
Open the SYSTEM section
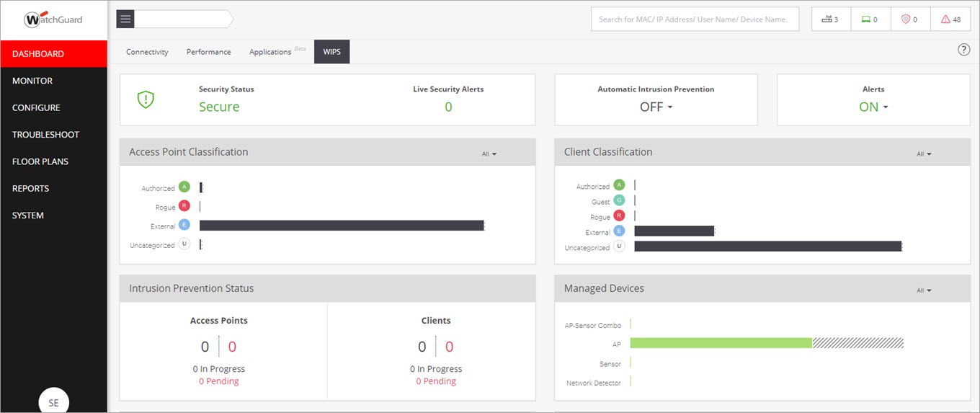tap(53, 215)
